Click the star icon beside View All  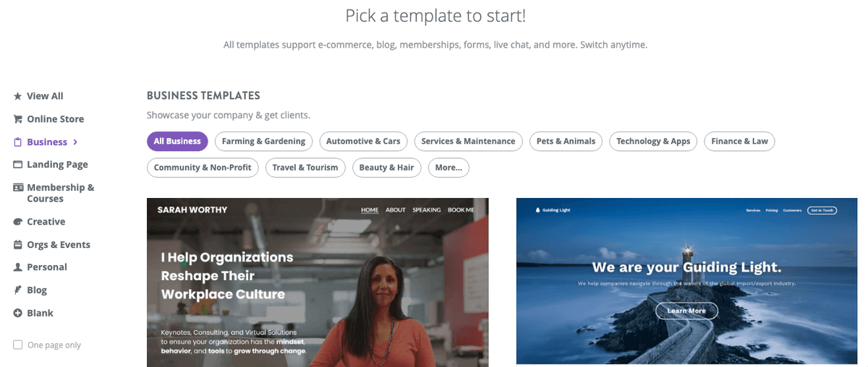[x=17, y=96]
